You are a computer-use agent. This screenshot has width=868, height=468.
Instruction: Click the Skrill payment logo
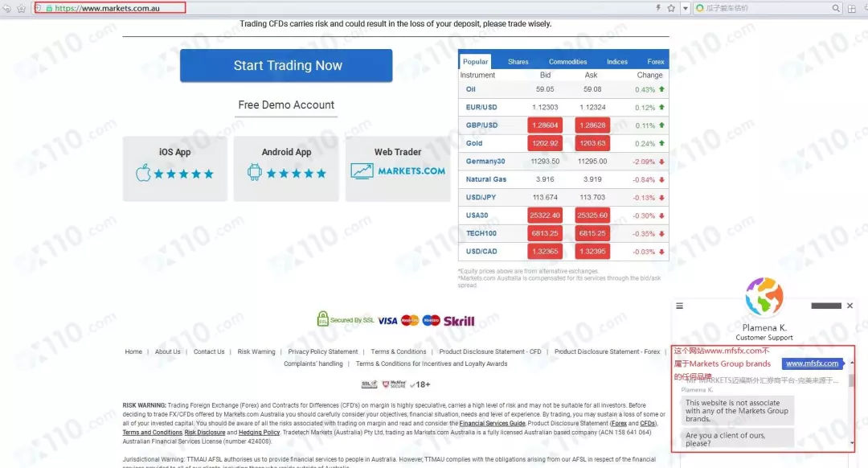click(459, 321)
